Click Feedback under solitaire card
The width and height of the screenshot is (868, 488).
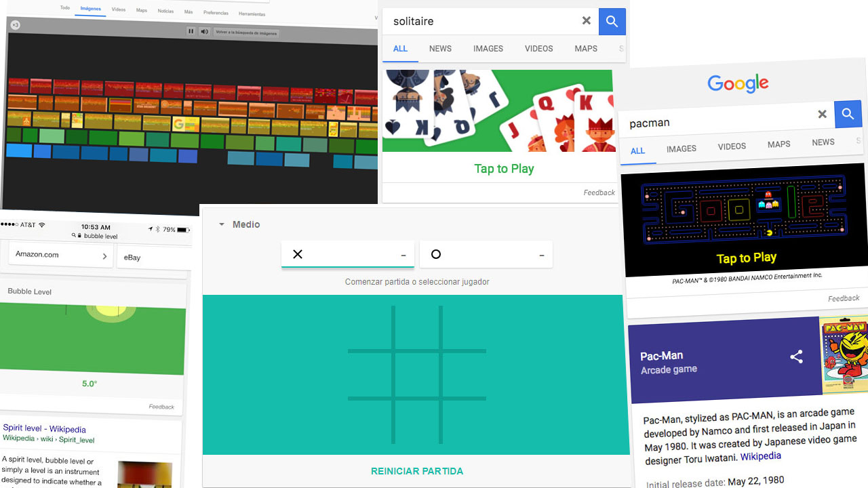(599, 193)
